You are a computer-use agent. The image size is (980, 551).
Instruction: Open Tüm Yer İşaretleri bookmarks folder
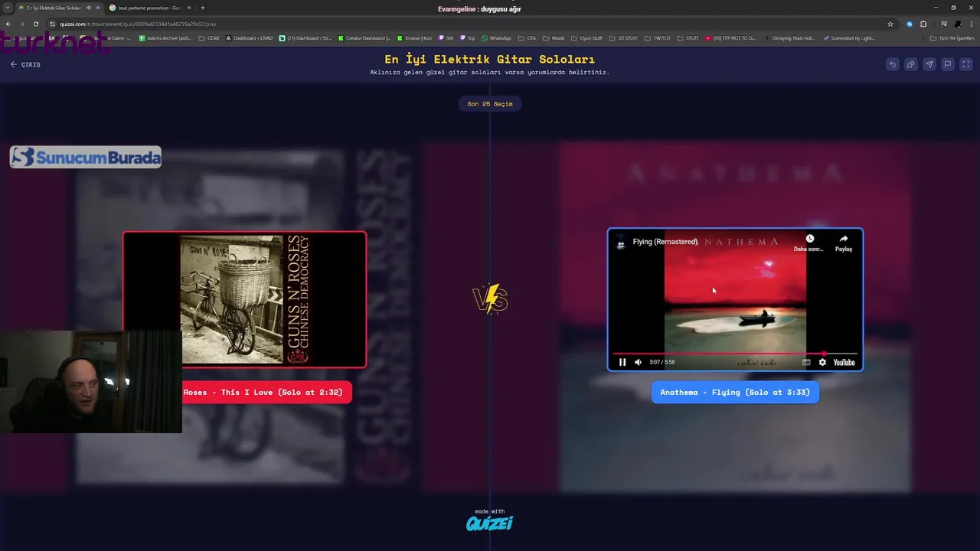pyautogui.click(x=952, y=38)
